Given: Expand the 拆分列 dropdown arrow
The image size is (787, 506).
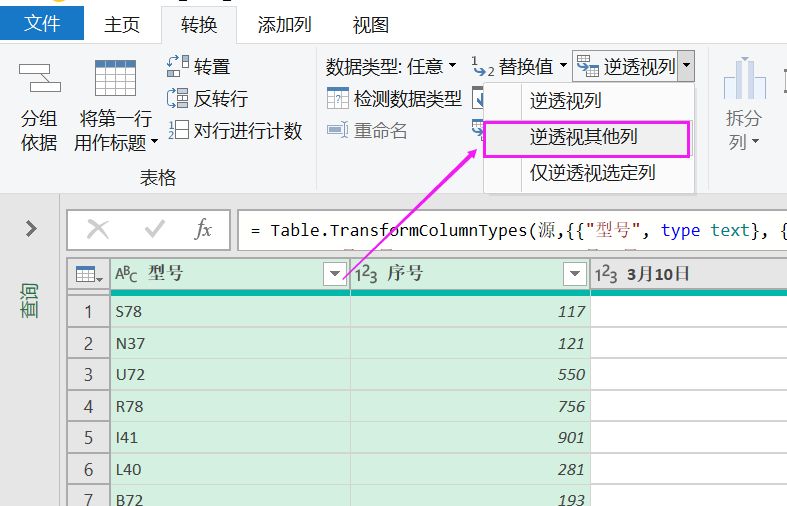Looking at the screenshot, I should pos(755,142).
